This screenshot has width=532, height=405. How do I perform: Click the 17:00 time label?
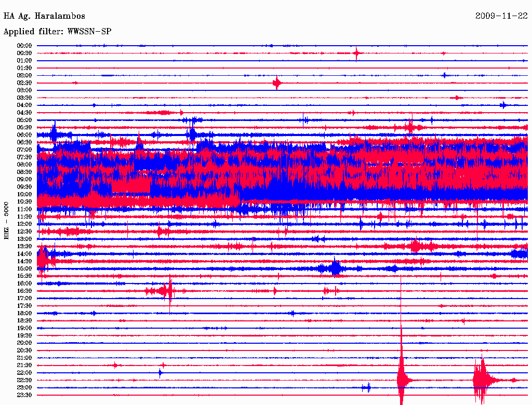(24, 299)
